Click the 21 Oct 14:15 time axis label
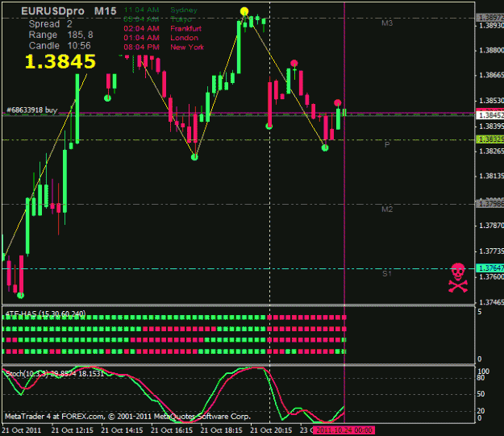The height and width of the screenshot is (436, 504). tap(122, 430)
